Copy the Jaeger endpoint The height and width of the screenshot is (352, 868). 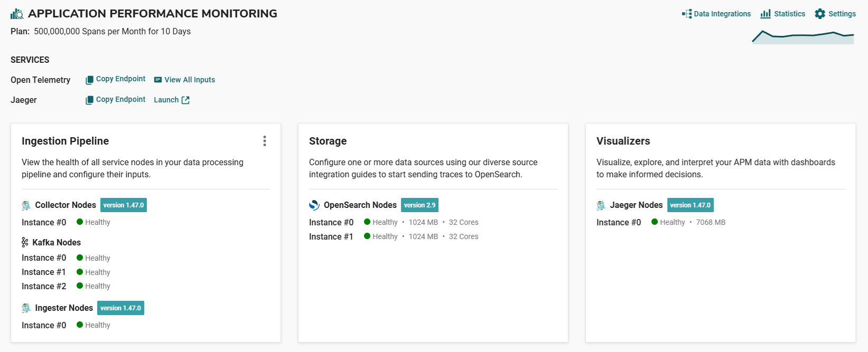pyautogui.click(x=116, y=100)
